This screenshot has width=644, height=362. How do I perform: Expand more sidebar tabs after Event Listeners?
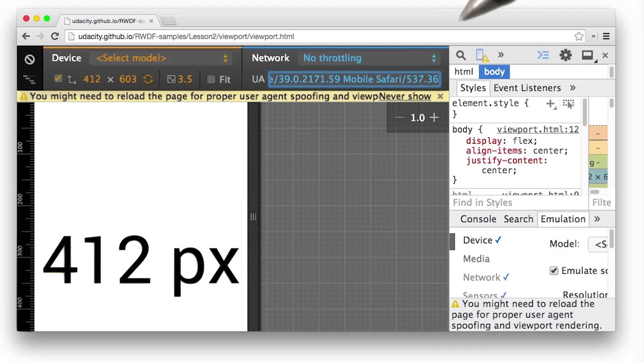573,88
